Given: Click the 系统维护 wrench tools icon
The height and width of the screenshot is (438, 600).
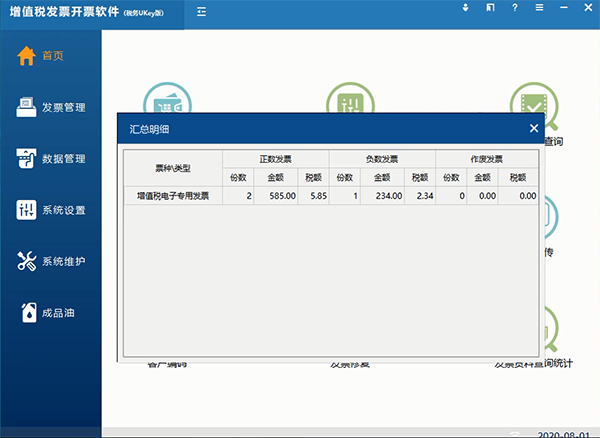Looking at the screenshot, I should point(27,262).
